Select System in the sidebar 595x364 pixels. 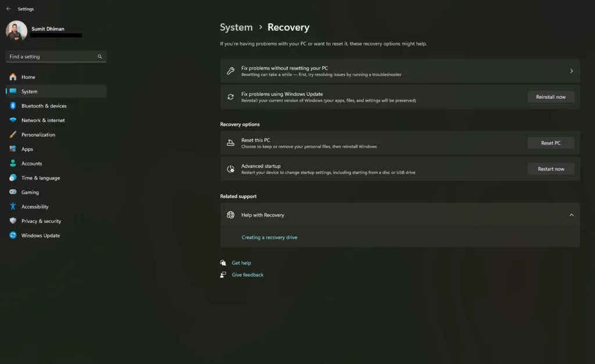click(x=56, y=91)
